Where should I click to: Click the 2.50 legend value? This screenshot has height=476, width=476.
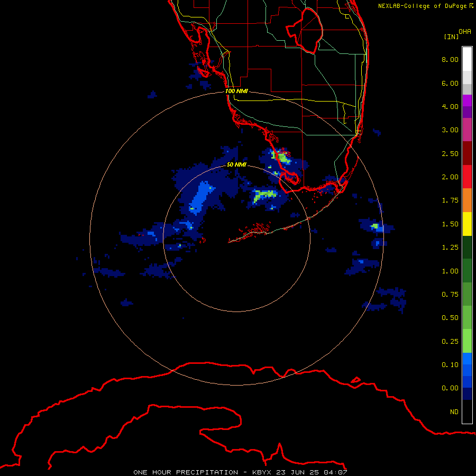[x=450, y=153]
